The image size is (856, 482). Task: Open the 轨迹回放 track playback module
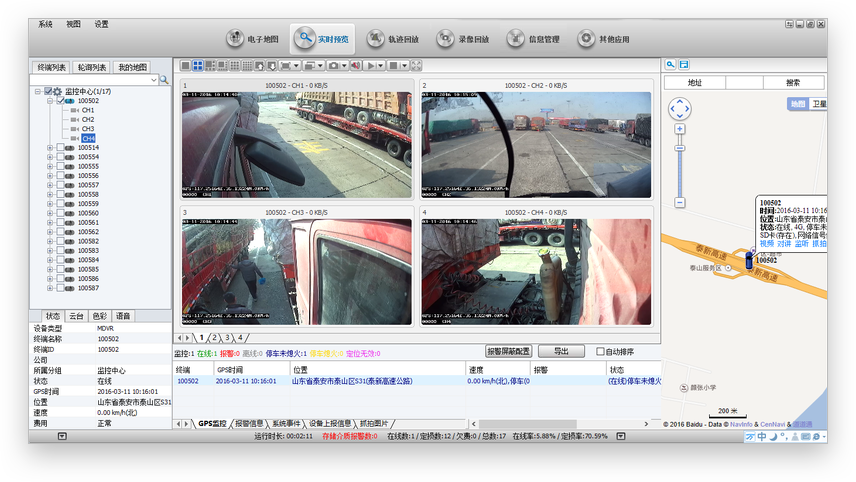[393, 39]
